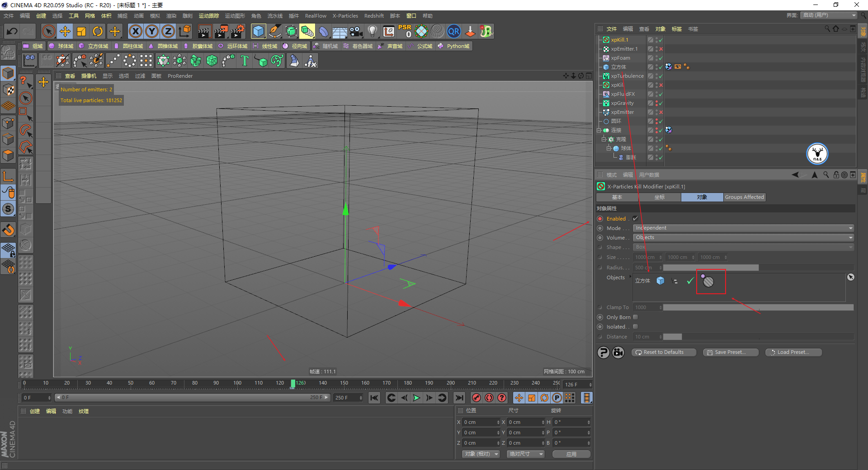868x470 pixels.
Task: Open the Mode dropdown showing Independent
Action: point(743,228)
